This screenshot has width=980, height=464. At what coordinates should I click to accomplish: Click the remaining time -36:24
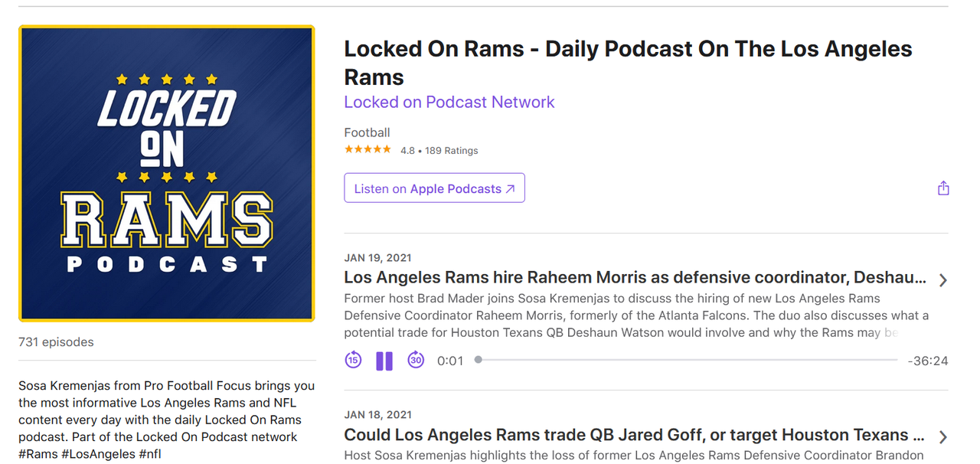coord(927,361)
